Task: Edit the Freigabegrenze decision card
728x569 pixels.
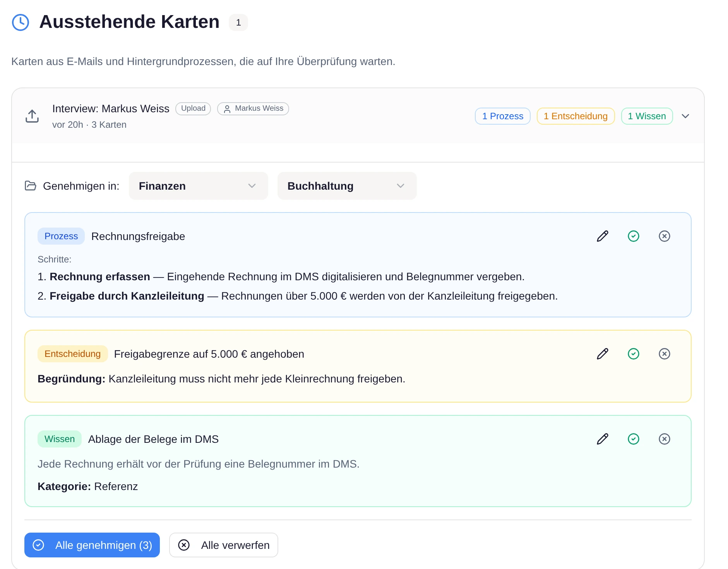Action: tap(603, 354)
